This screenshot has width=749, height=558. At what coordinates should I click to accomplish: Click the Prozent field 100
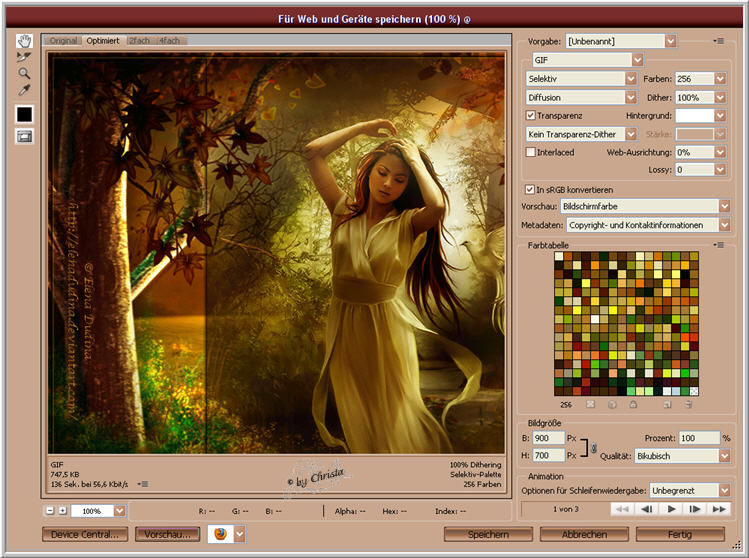point(699,438)
